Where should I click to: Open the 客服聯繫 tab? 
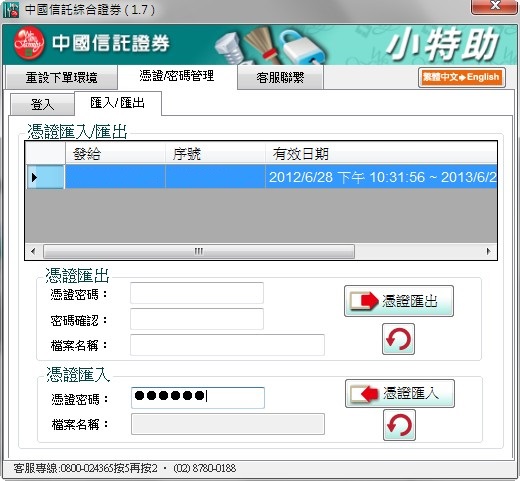coord(280,78)
